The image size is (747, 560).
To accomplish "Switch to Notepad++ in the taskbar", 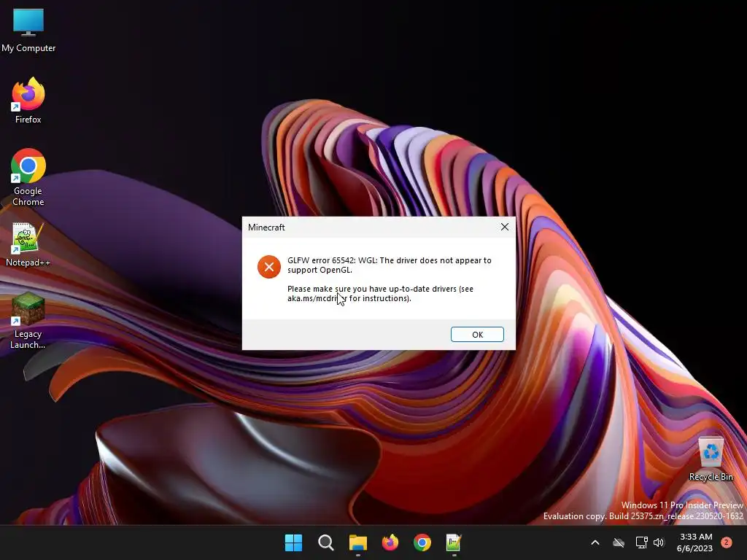I will [x=454, y=542].
